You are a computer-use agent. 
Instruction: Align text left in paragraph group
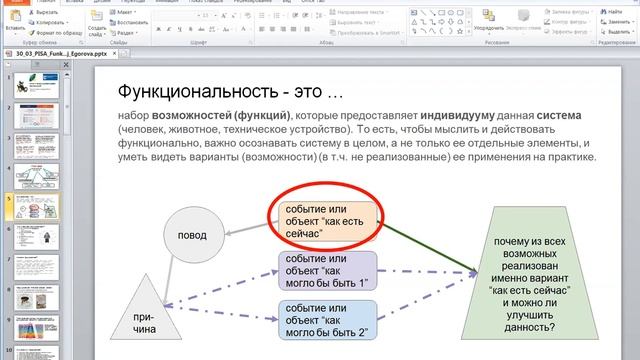[262, 29]
